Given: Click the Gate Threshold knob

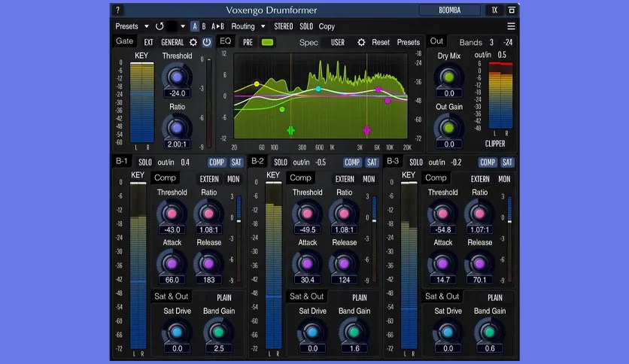Looking at the screenshot, I should click(x=177, y=77).
